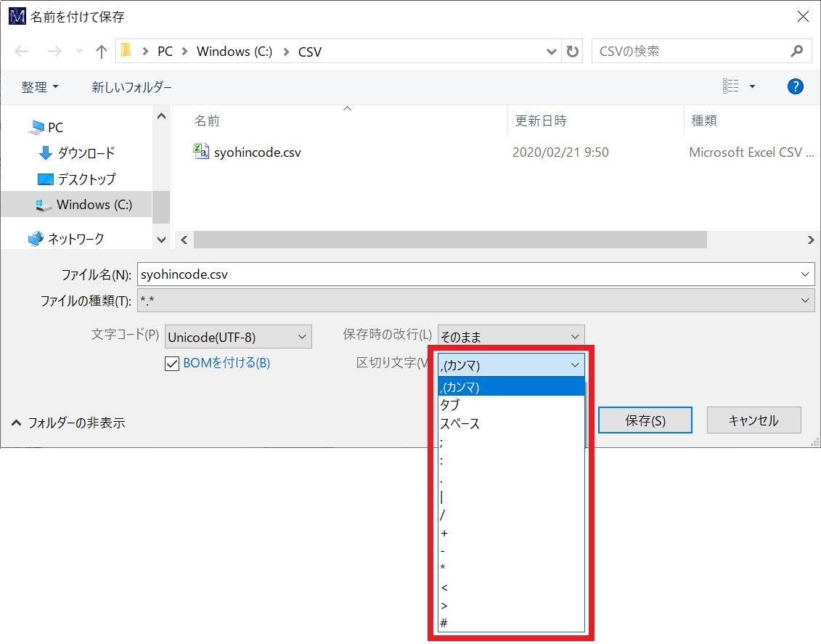Screen dimensions: 821x644
Task: Click the キャンセル button
Action: pos(753,420)
